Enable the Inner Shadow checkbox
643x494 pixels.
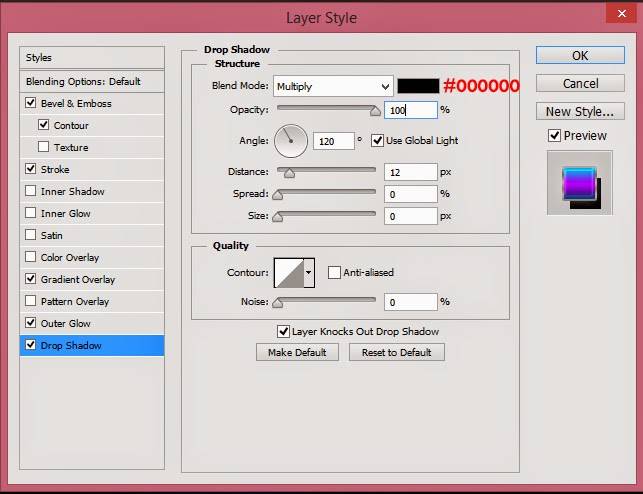click(x=31, y=191)
